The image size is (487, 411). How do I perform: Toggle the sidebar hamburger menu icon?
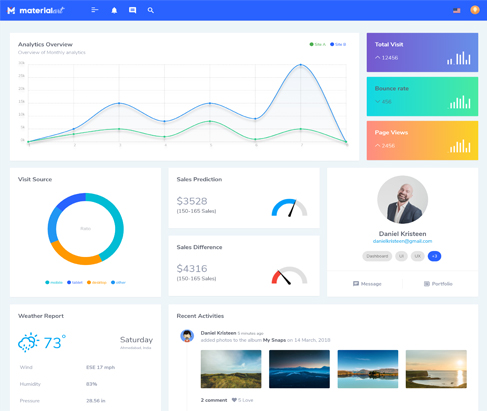[95, 10]
